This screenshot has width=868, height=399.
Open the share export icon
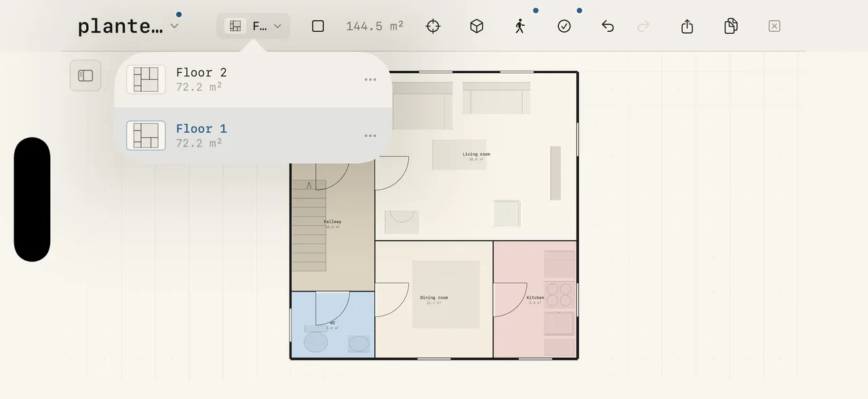click(x=687, y=26)
